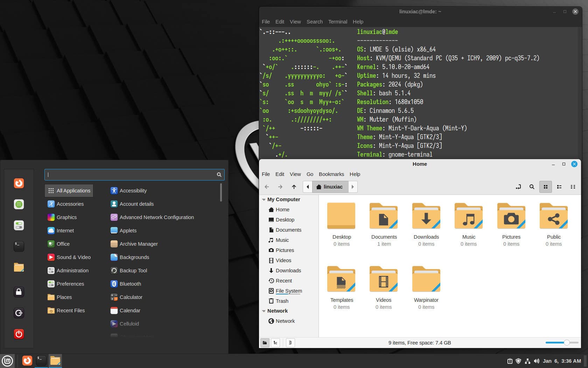Launch Firefox from the menu sidebar
This screenshot has height=368, width=588.
(19, 183)
